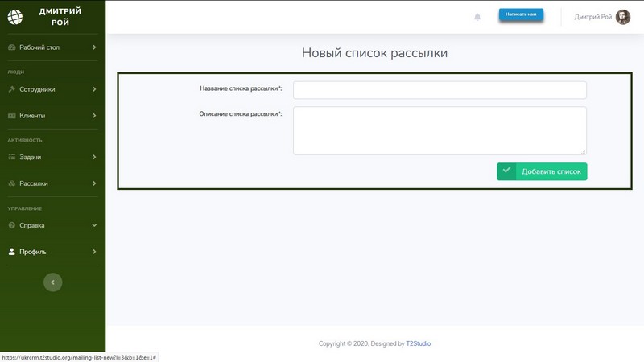Click the Задачи list icon
644x362 pixels.
tap(11, 158)
